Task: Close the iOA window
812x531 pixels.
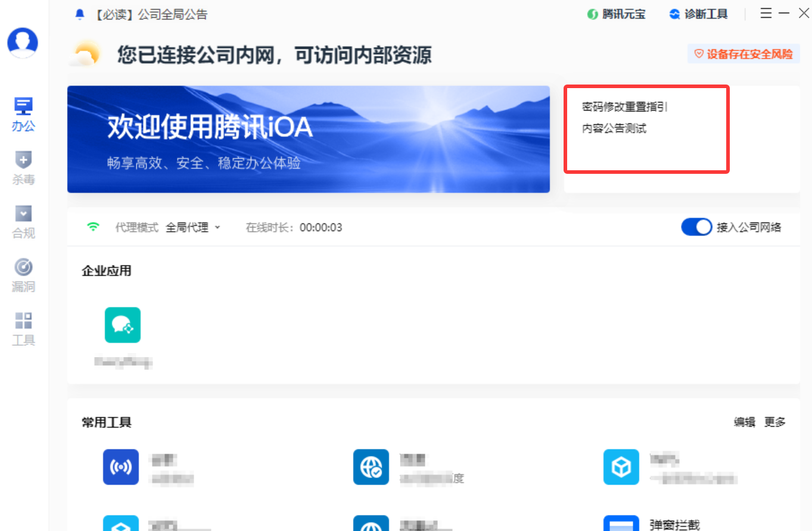Action: (x=803, y=13)
